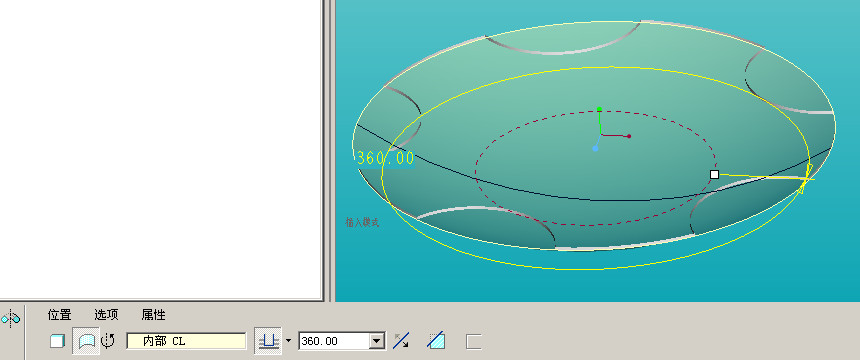The height and width of the screenshot is (360, 860).
Task: Click the variable angle depth option button
Action: tap(268, 341)
